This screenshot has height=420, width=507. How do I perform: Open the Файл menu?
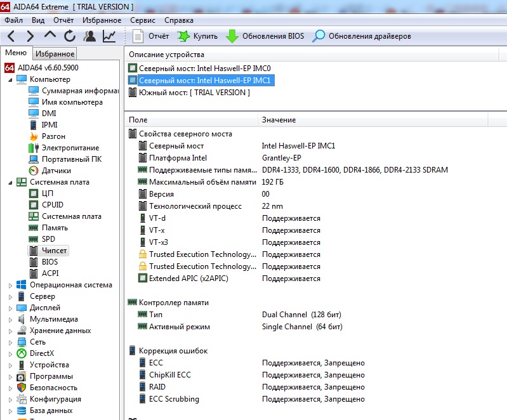click(x=13, y=20)
